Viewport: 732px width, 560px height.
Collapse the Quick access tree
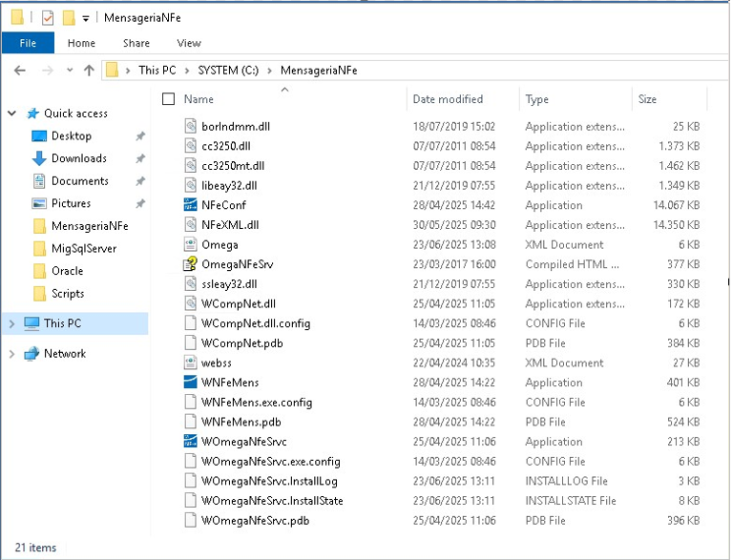pyautogui.click(x=12, y=114)
